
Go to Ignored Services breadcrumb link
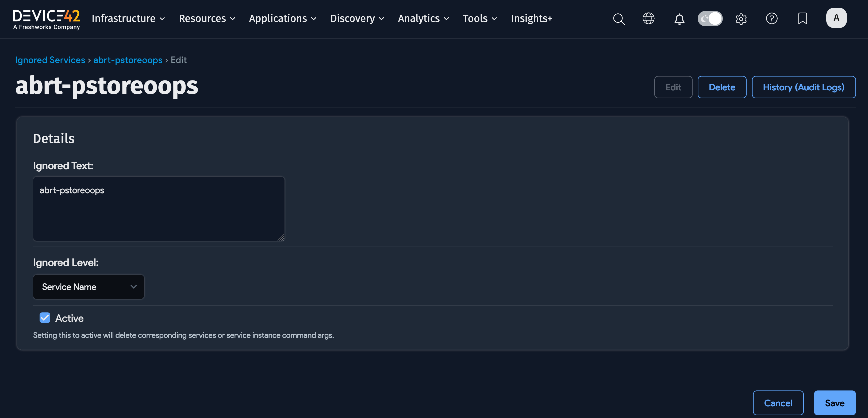click(x=50, y=60)
